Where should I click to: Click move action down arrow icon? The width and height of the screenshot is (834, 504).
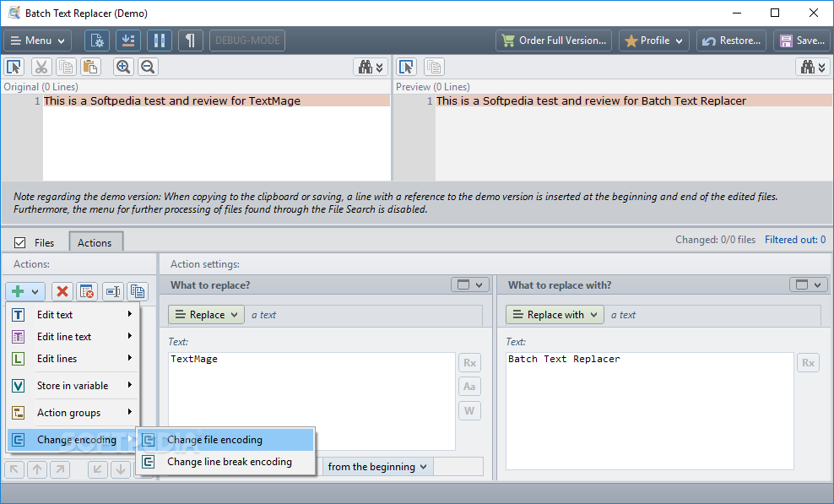[121, 469]
